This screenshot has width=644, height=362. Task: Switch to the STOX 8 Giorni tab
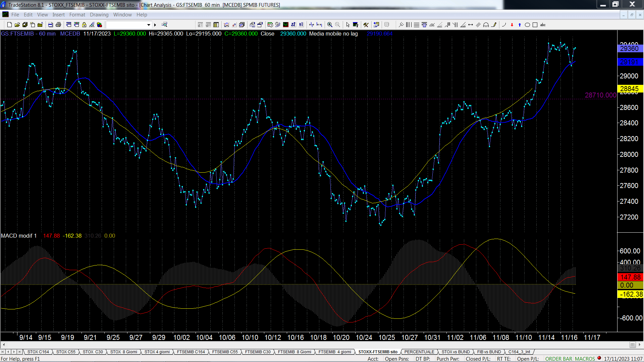[x=124, y=352]
